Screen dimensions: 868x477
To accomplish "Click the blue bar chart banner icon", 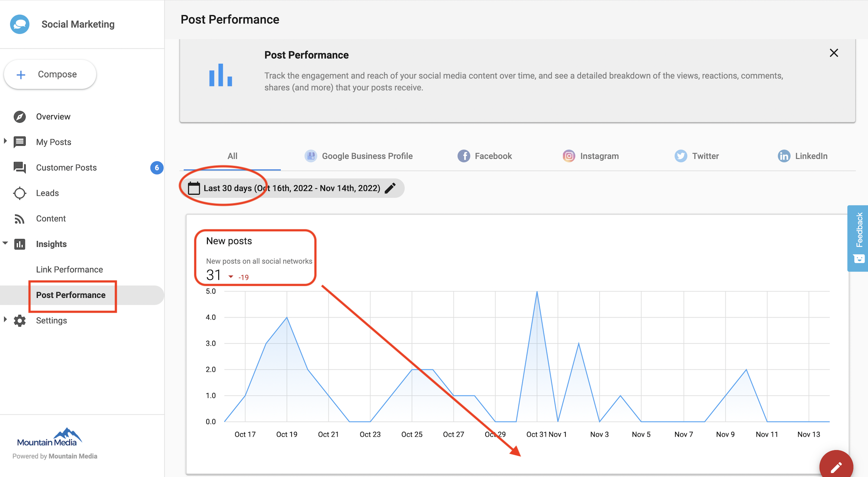I will click(220, 75).
